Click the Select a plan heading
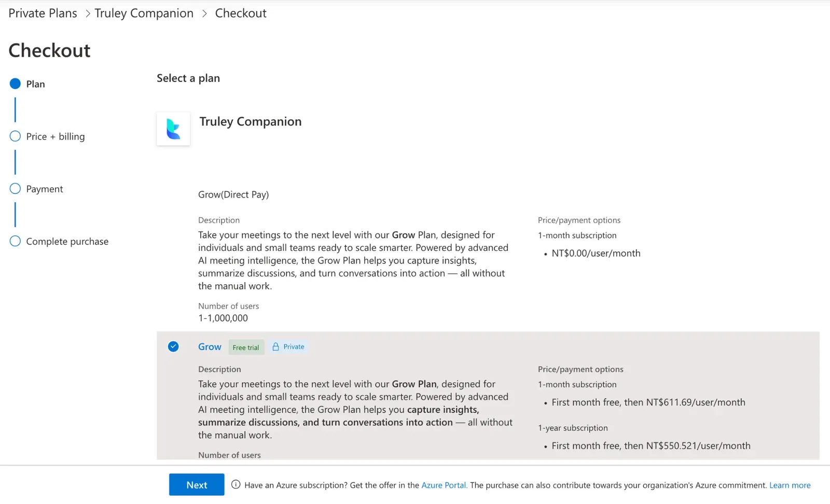This screenshot has width=830, height=504. 188,78
